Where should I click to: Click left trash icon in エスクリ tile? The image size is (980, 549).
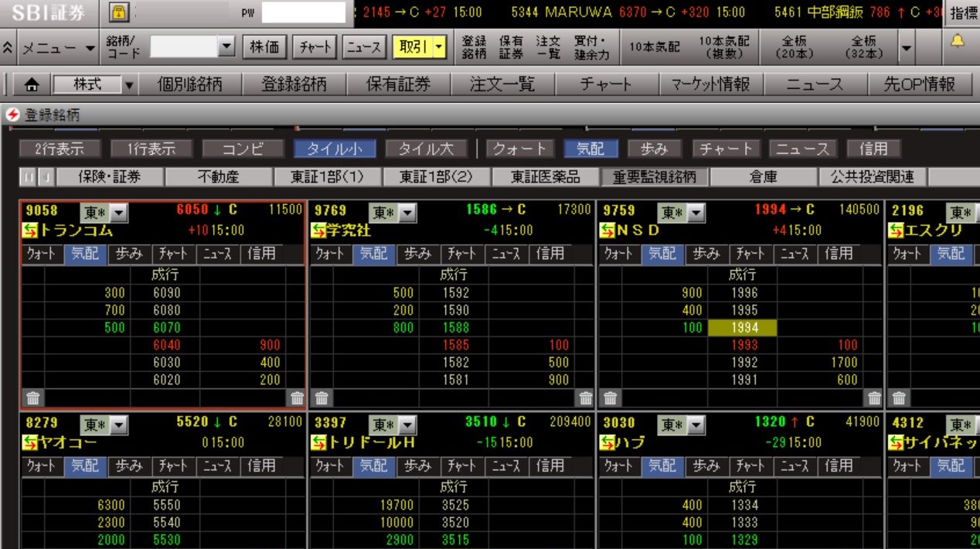click(899, 398)
